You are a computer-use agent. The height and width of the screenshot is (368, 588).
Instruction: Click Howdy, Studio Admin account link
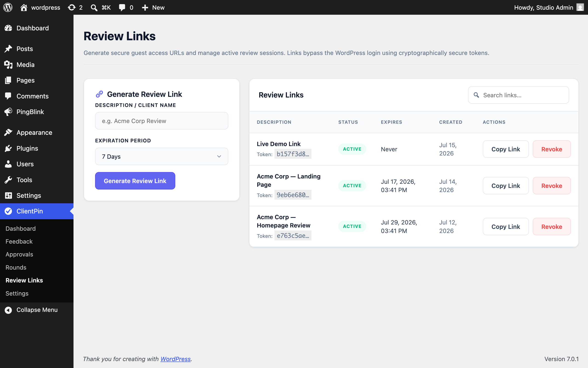click(x=549, y=8)
